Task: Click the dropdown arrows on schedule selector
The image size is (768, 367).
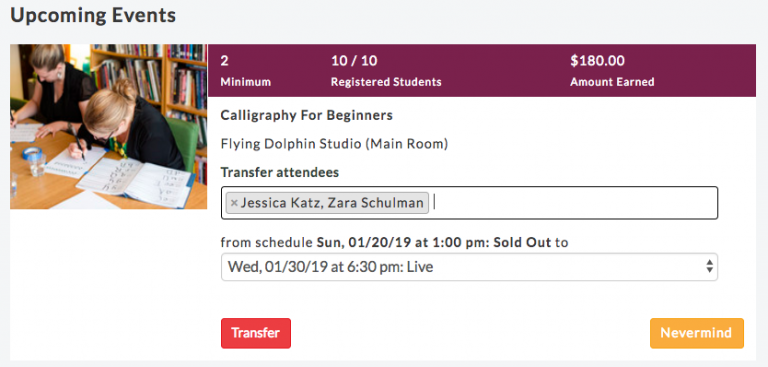Action: click(x=709, y=267)
